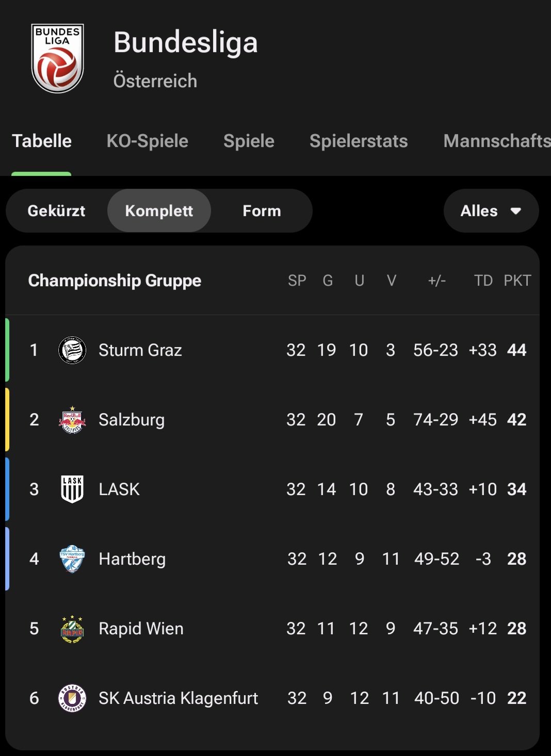This screenshot has width=551, height=756.
Task: Open the Mannschafts tab
Action: (x=497, y=141)
